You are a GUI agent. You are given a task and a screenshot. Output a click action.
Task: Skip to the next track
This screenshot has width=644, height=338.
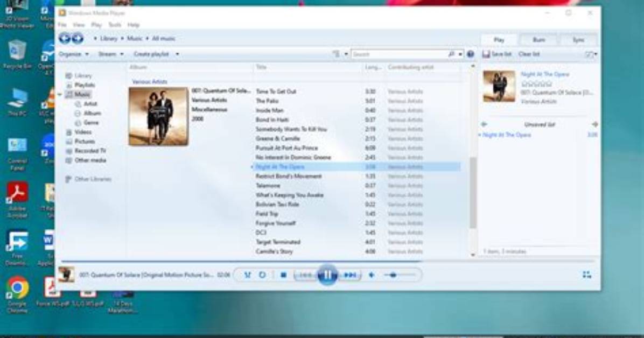click(350, 274)
